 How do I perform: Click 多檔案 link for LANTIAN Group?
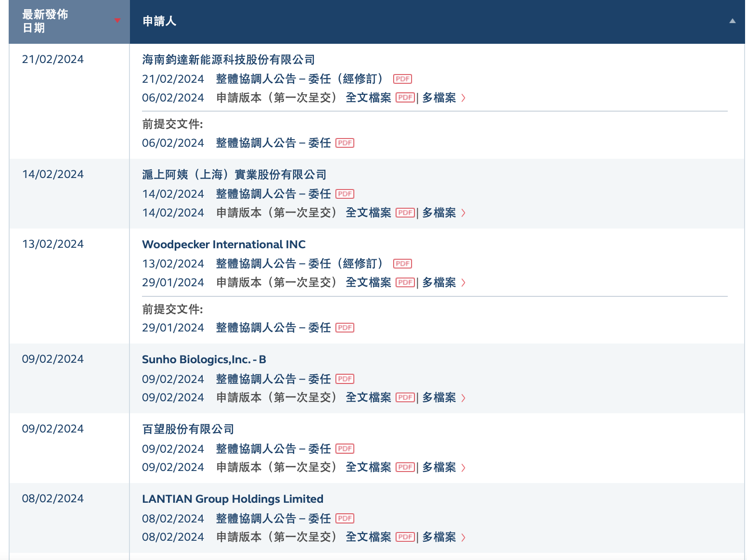(x=439, y=537)
